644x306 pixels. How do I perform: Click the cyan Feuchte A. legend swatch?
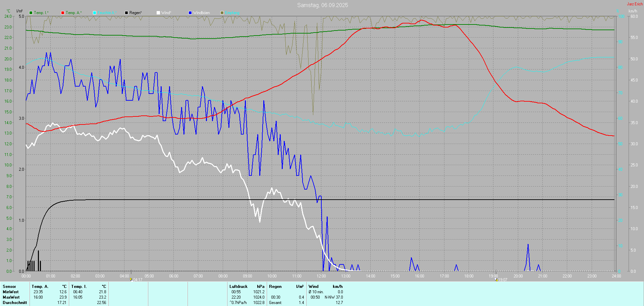point(95,13)
